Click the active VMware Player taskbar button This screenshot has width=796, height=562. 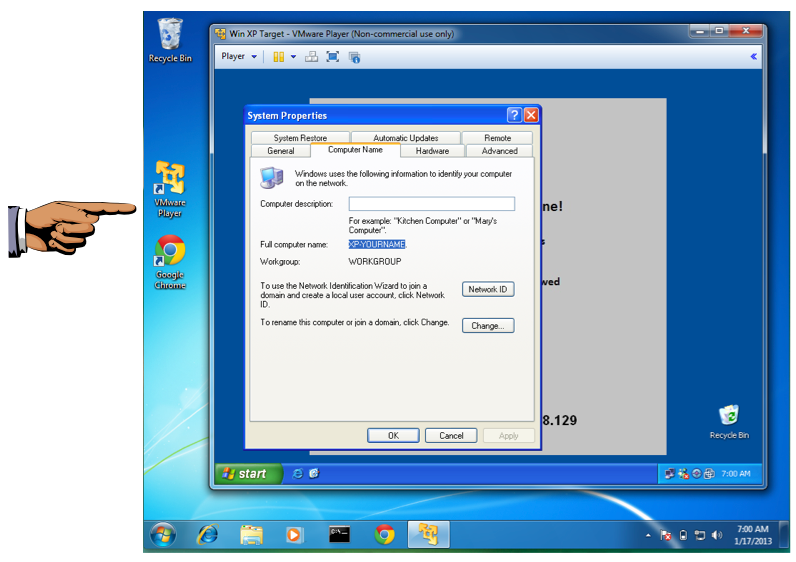[428, 535]
